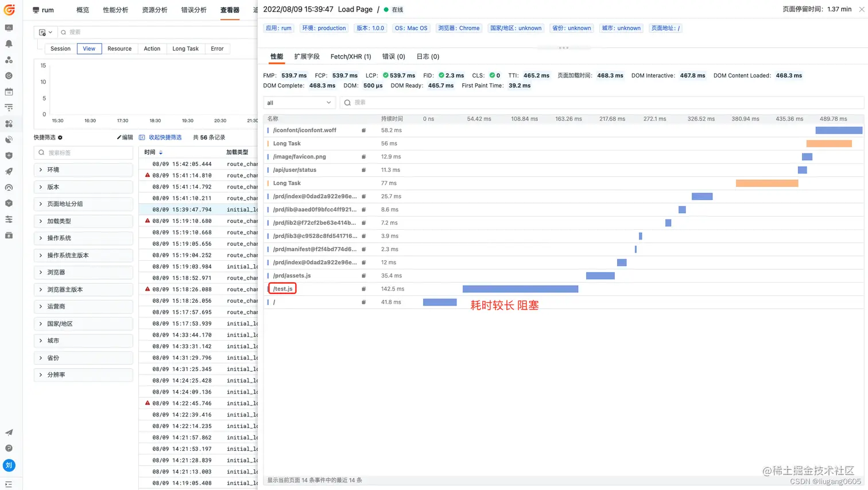Screen dimensions: 868x490
Task: Expand the 页面地址分组 filter group
Action: (x=83, y=204)
